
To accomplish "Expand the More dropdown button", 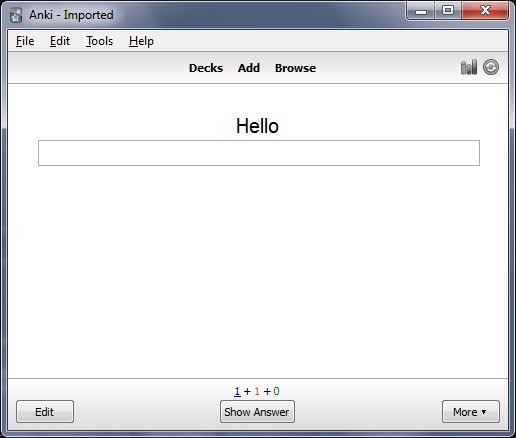I will click(471, 412).
